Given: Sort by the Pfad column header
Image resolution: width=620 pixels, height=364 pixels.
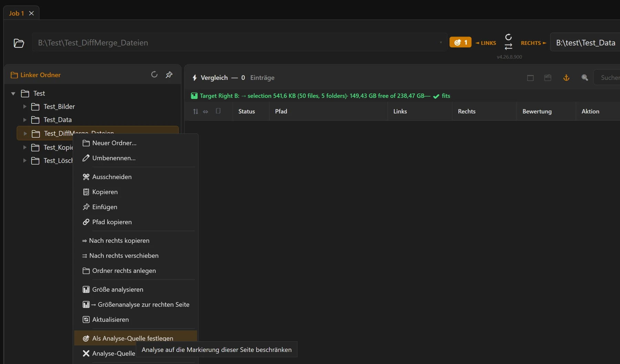Looking at the screenshot, I should point(329,111).
